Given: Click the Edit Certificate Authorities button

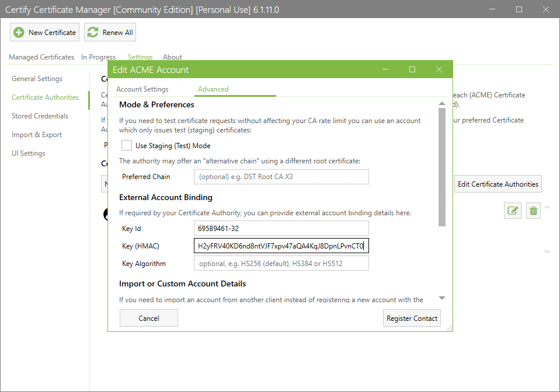Looking at the screenshot, I should [498, 184].
